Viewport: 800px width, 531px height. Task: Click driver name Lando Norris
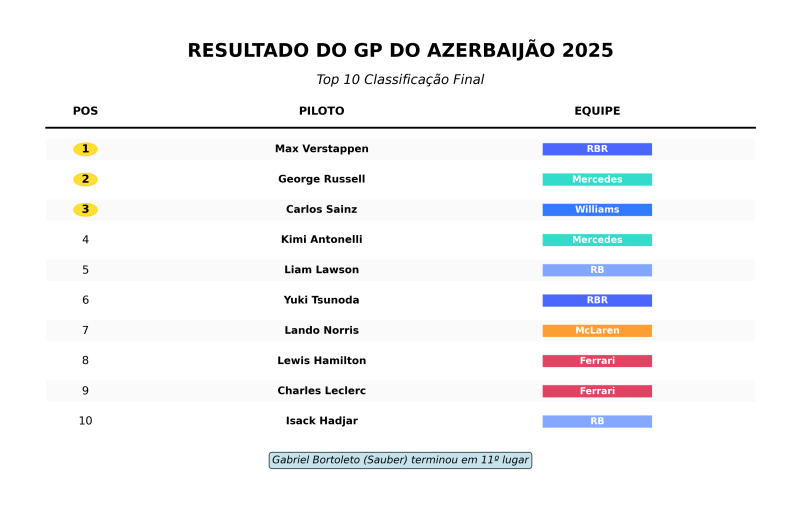pyautogui.click(x=322, y=331)
